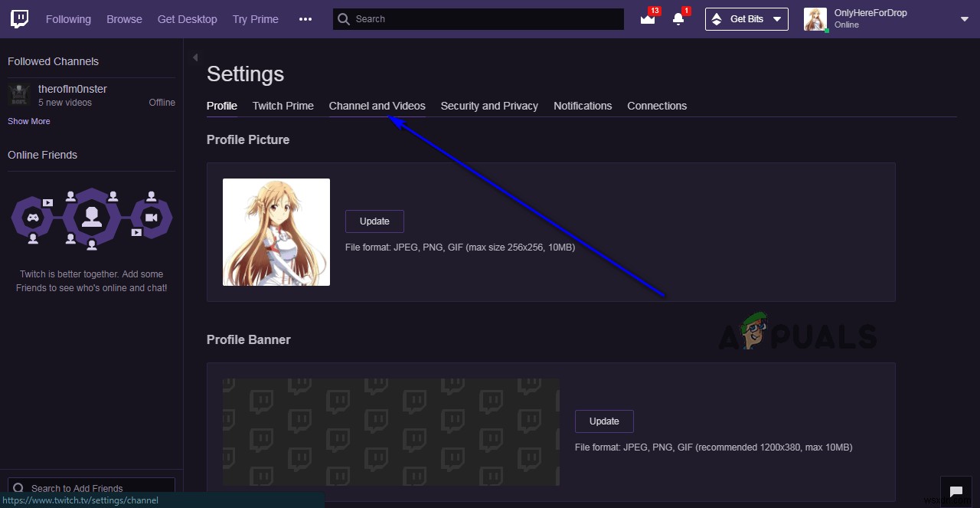The width and height of the screenshot is (980, 508).
Task: Click the Update button for Profile Banner
Action: pos(604,421)
